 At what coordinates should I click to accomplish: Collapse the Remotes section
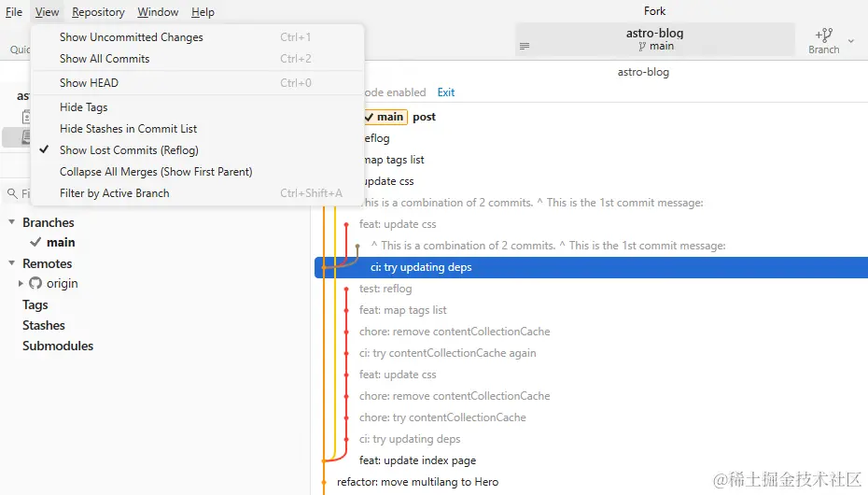click(11, 263)
